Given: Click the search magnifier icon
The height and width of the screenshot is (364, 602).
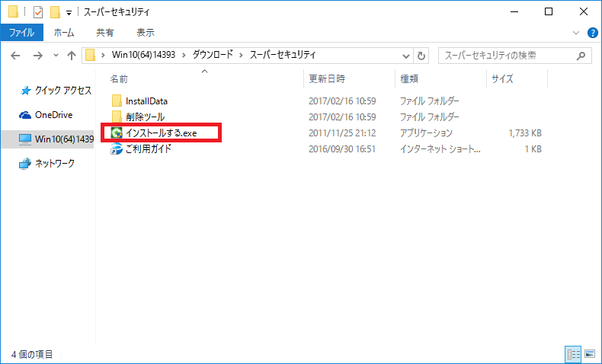Looking at the screenshot, I should [581, 56].
